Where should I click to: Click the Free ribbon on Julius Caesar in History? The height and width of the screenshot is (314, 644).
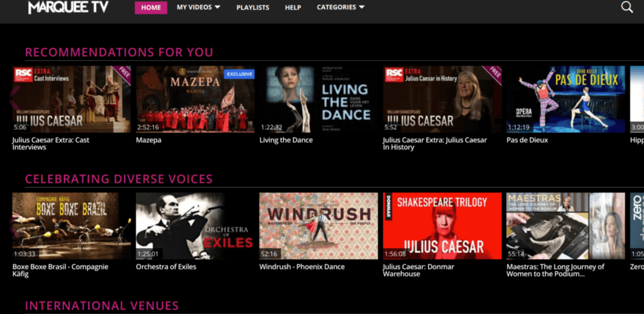click(x=494, y=72)
